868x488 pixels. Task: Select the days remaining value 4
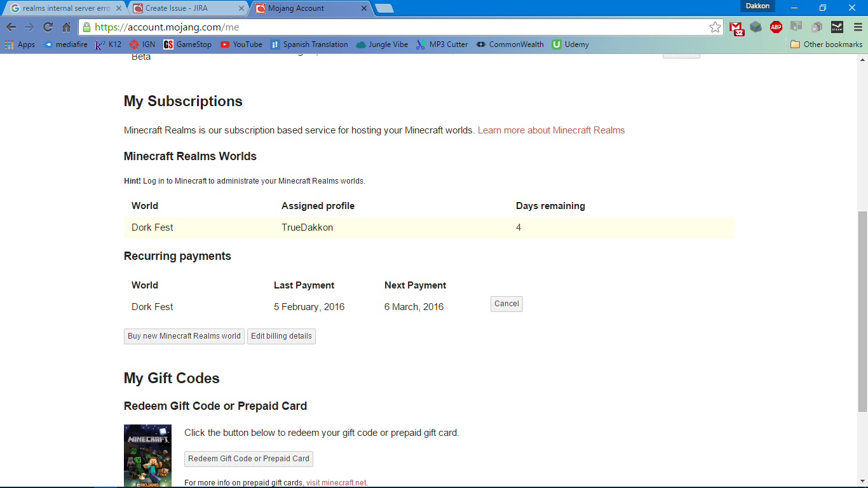click(519, 227)
